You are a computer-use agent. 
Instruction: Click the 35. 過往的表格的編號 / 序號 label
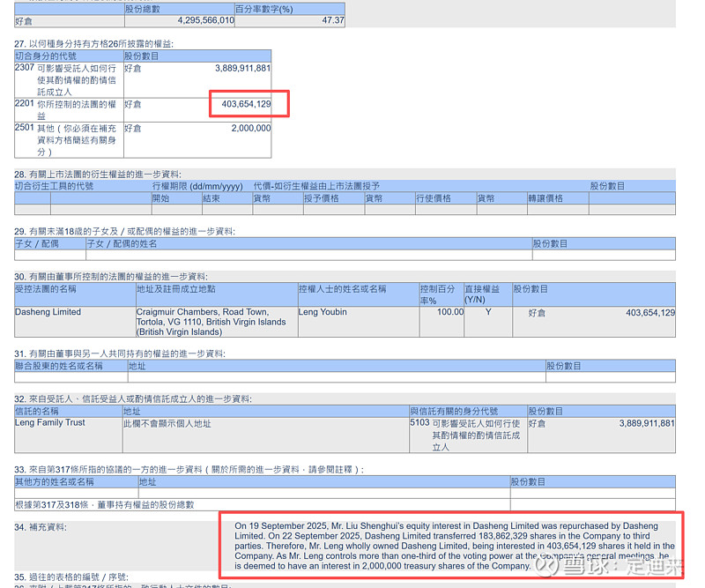click(x=71, y=577)
